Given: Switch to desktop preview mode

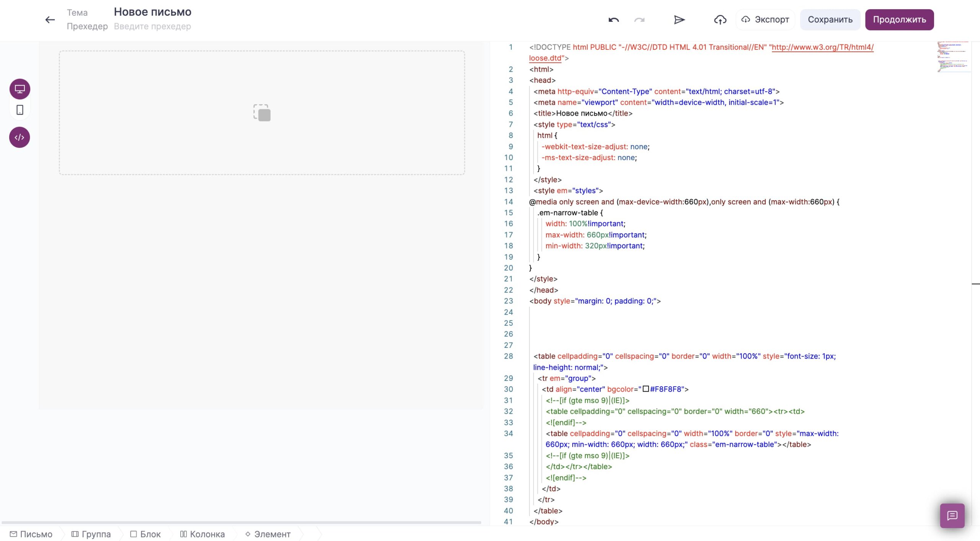Looking at the screenshot, I should pyautogui.click(x=20, y=89).
